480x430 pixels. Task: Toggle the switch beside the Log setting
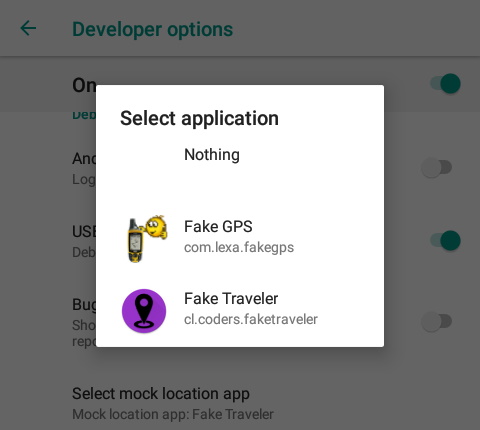[437, 167]
